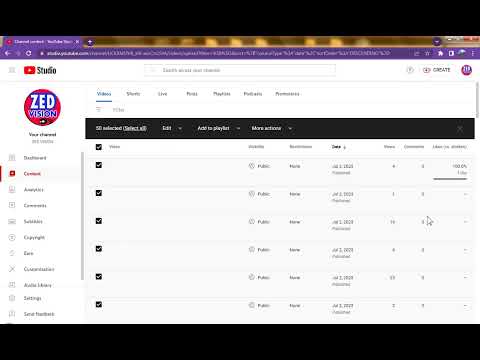
Task: Switch to the Videos tab
Action: pos(104,94)
